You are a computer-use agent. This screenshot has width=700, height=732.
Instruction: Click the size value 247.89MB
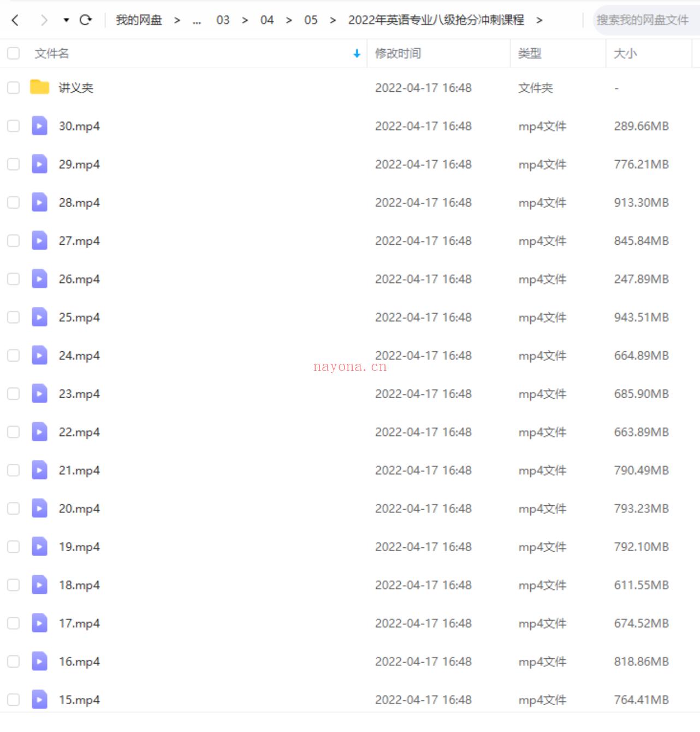click(x=641, y=279)
